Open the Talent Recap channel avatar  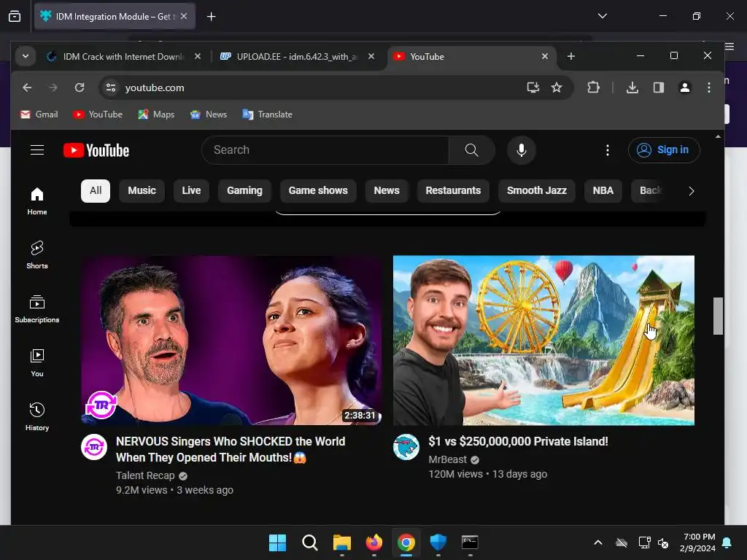tap(94, 447)
